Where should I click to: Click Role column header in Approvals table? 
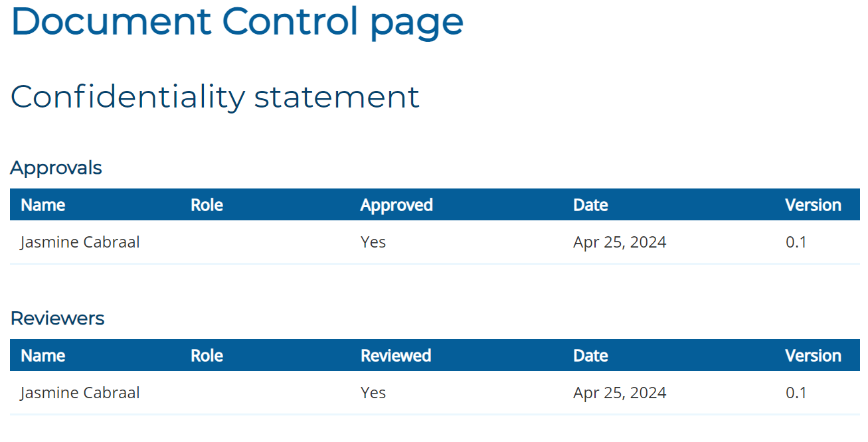pos(207,205)
